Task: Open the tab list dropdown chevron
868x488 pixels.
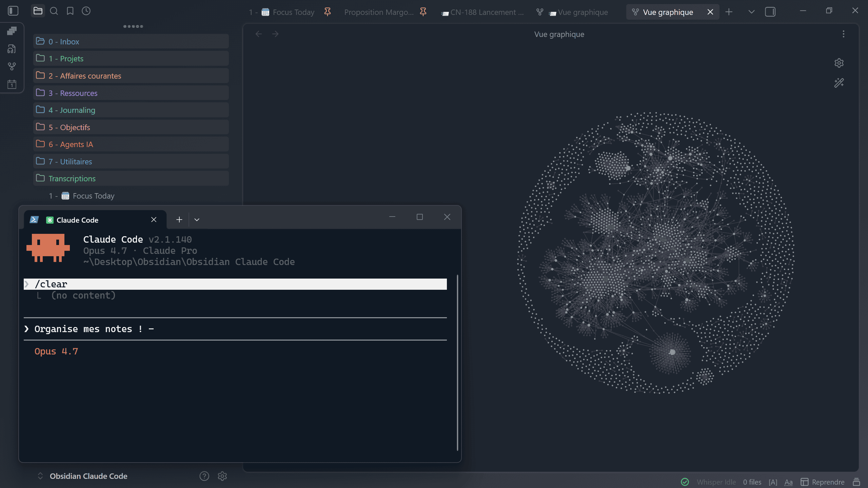Action: (751, 12)
